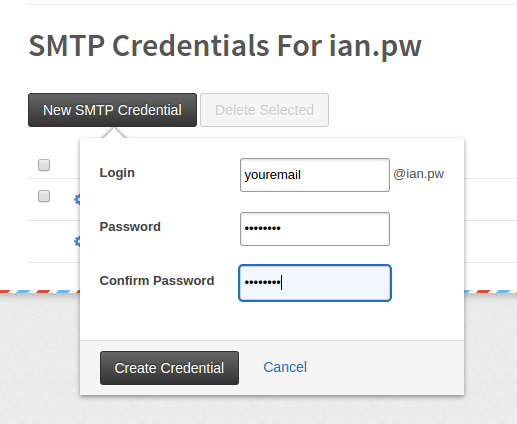Click the New SMTP Credential button
This screenshot has height=424, width=517.
click(x=112, y=110)
